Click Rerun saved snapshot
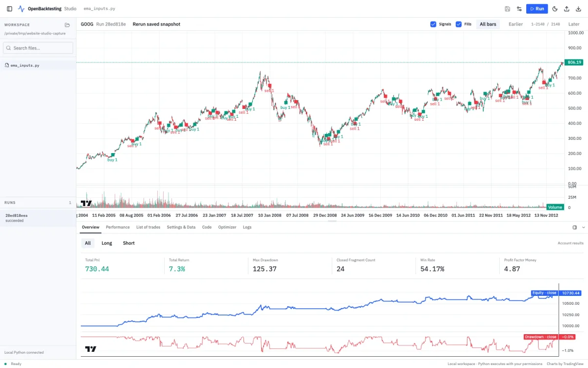This screenshot has height=368, width=588. 156,24
